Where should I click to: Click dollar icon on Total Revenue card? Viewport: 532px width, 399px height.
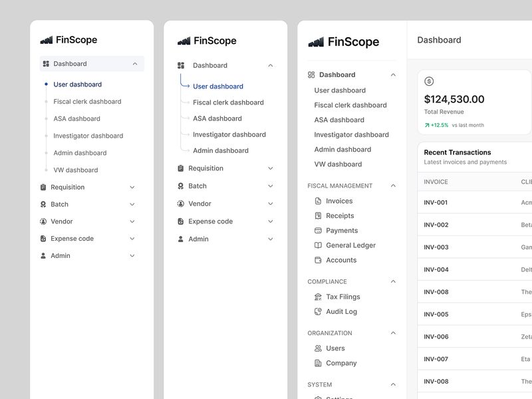pos(429,81)
